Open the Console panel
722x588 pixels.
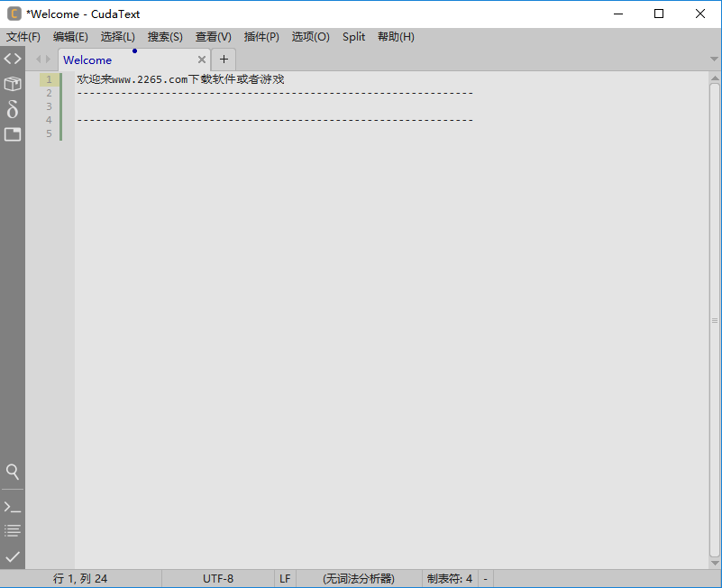click(12, 505)
